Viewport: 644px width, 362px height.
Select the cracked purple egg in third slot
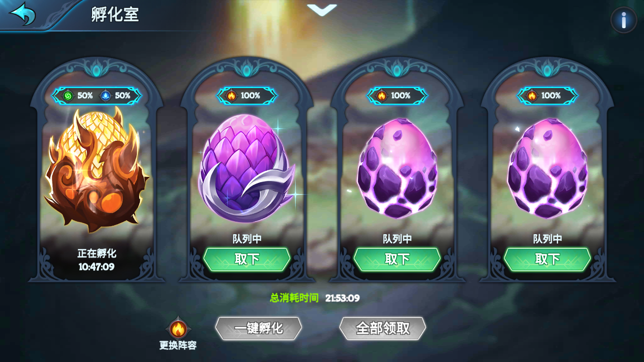coord(397,168)
